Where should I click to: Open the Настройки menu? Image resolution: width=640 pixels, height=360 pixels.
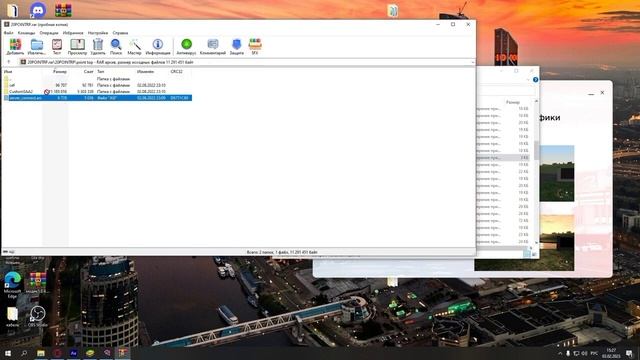[98, 33]
